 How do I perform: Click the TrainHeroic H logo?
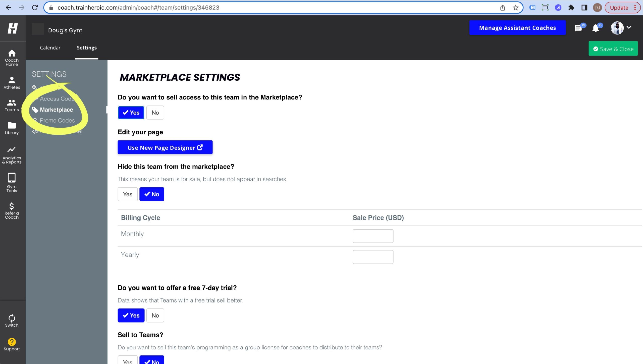(x=13, y=28)
